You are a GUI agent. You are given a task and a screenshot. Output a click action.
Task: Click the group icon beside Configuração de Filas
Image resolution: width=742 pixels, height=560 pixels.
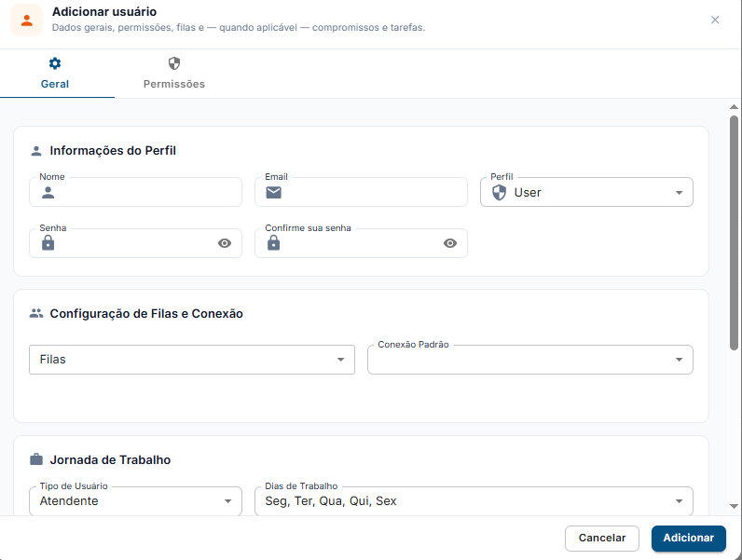click(x=36, y=314)
